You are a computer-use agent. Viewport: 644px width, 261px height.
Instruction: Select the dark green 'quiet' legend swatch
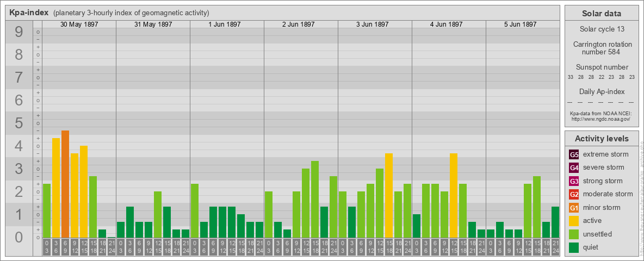[574, 247]
